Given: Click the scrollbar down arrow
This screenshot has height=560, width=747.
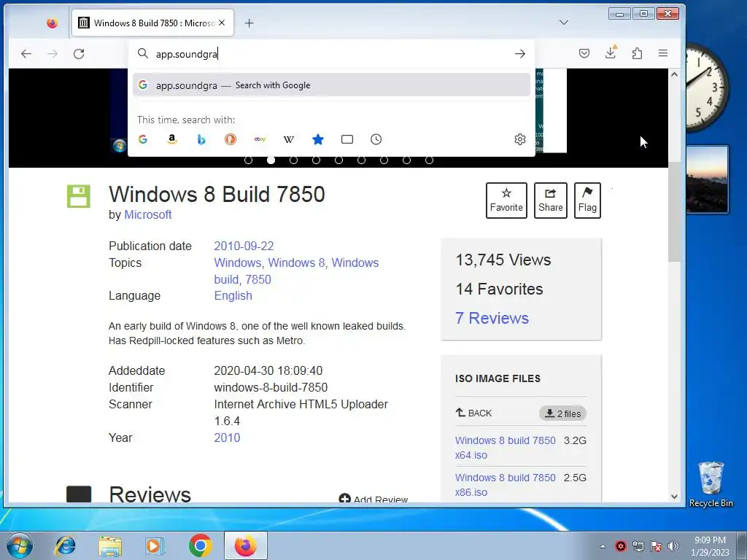Looking at the screenshot, I should click(674, 496).
